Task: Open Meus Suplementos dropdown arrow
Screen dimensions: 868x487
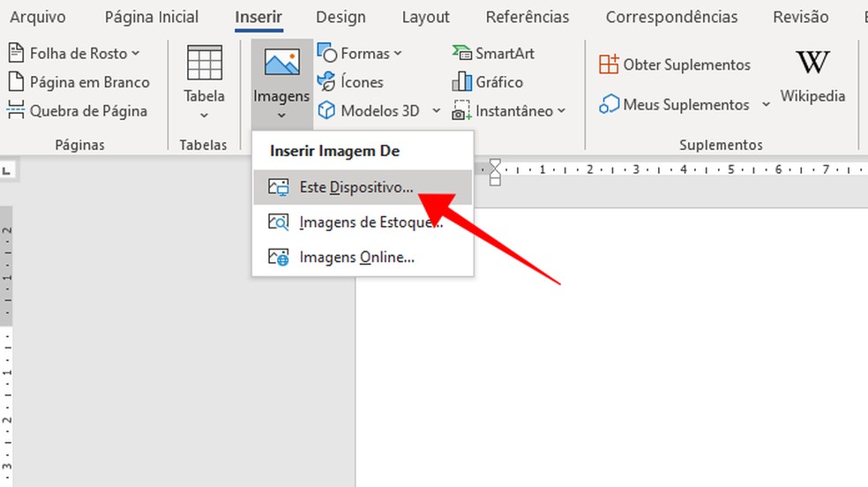Action: (x=766, y=105)
